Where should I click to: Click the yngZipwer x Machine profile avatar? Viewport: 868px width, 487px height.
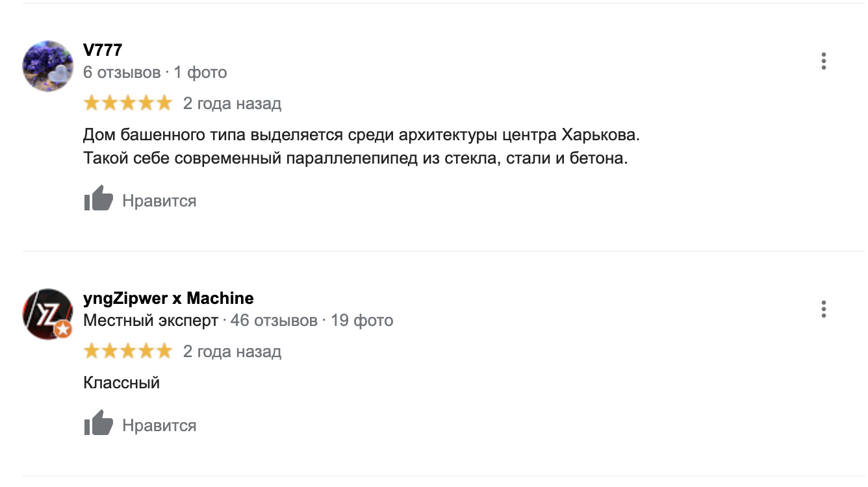coord(47,313)
